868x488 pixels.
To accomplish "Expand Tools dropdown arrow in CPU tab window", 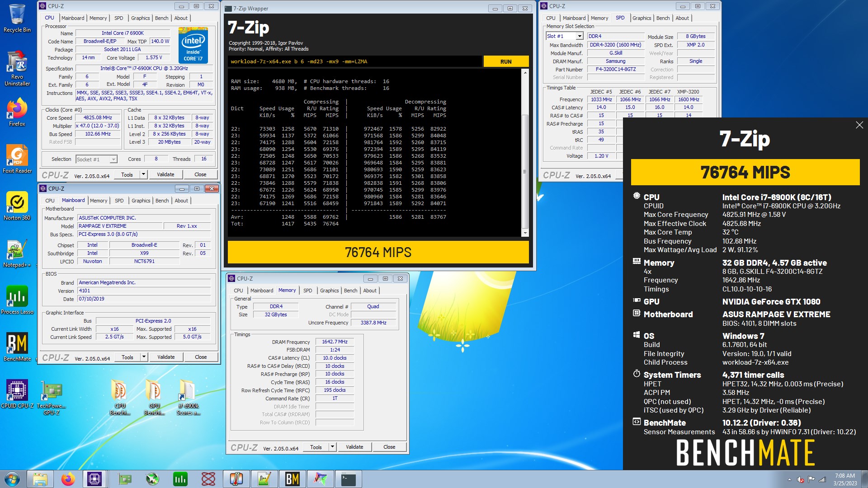I will click(x=143, y=174).
